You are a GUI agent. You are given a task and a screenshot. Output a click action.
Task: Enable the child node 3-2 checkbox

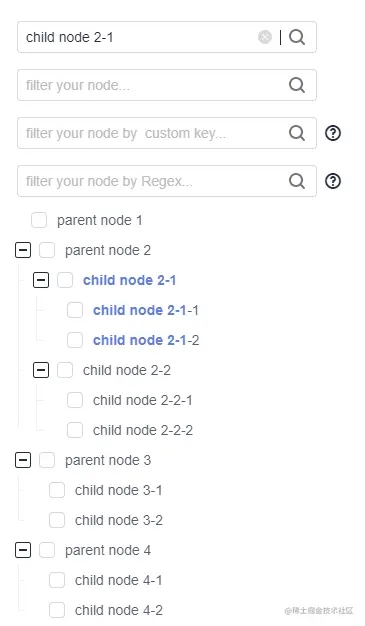coord(57,520)
